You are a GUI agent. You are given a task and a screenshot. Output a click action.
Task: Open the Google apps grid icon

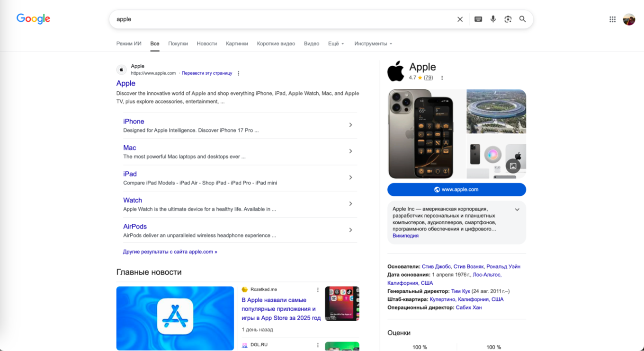[x=612, y=19]
